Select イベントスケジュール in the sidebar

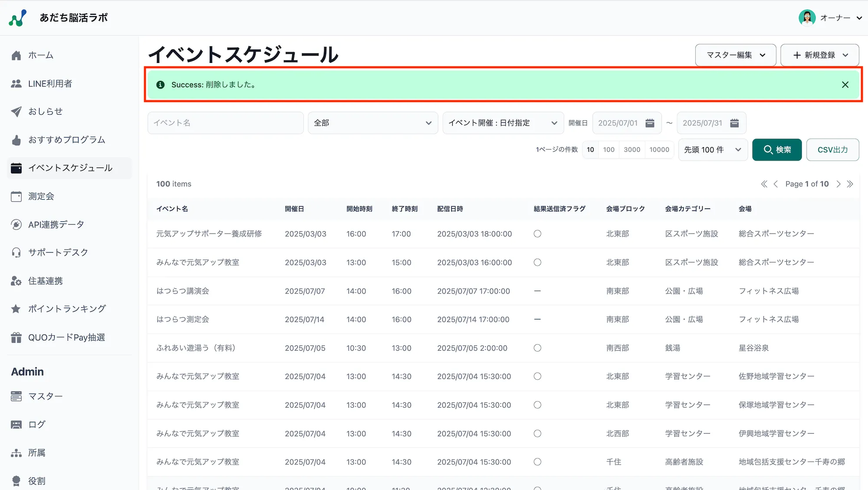click(70, 168)
